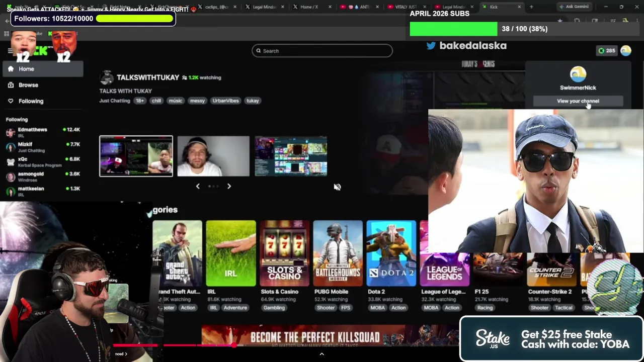Unmute the featured stream preview

point(337,187)
